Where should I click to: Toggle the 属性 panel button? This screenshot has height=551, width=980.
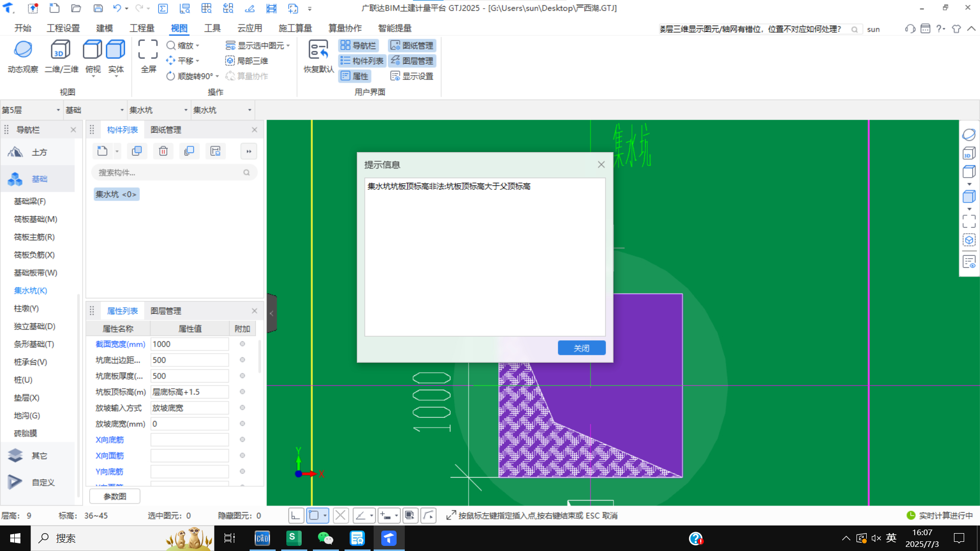point(355,76)
